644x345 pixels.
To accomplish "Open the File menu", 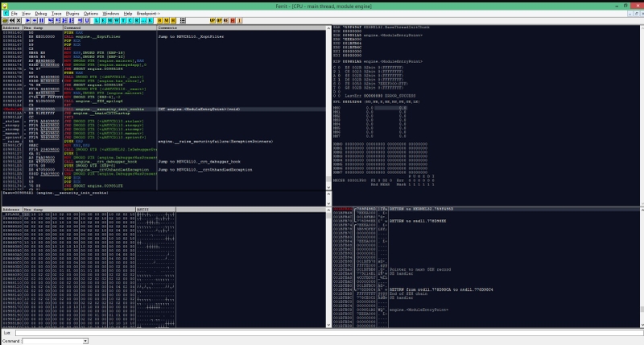I will point(14,14).
